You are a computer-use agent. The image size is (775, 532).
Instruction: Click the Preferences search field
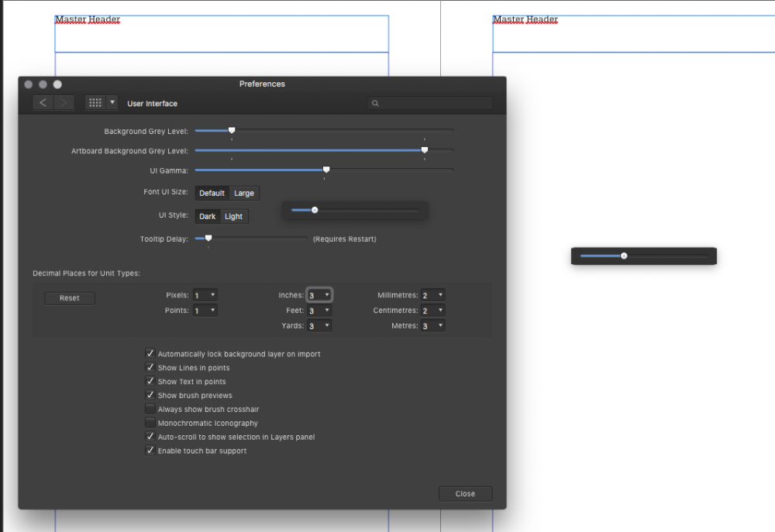tap(430, 103)
